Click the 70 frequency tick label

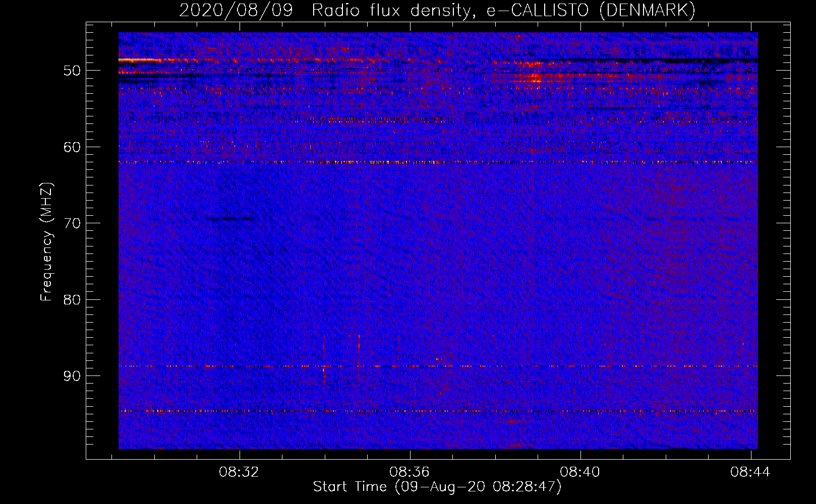point(72,223)
